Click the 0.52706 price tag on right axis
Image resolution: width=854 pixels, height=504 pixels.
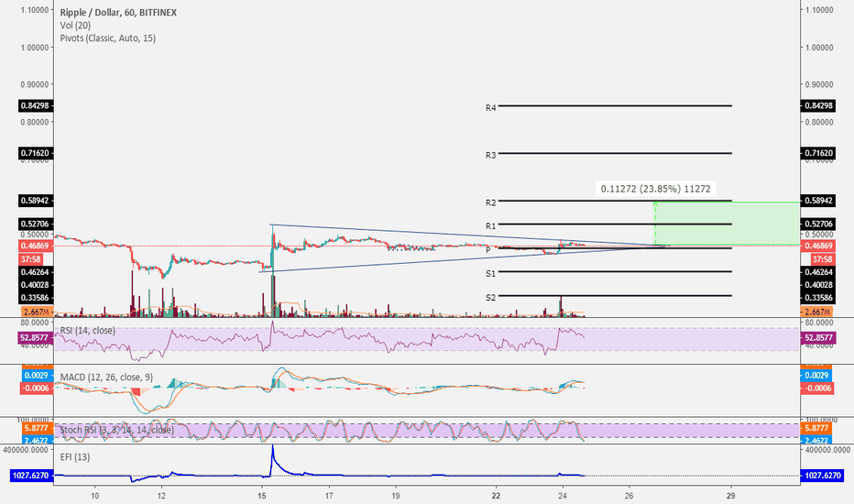coord(818,224)
